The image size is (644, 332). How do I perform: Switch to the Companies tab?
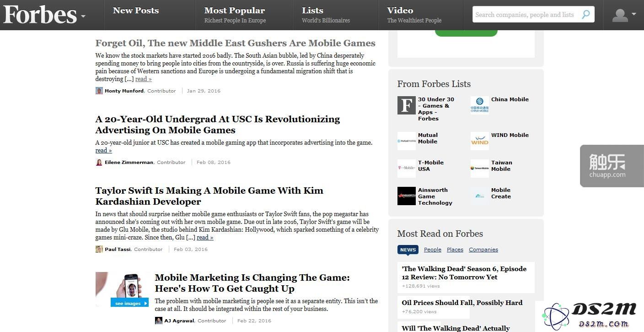[483, 250]
